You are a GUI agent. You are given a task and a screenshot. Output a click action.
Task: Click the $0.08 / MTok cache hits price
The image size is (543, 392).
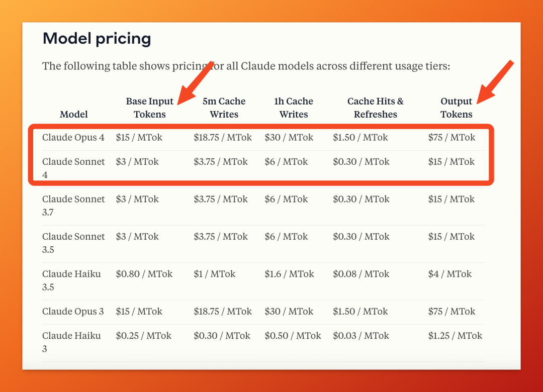click(361, 274)
